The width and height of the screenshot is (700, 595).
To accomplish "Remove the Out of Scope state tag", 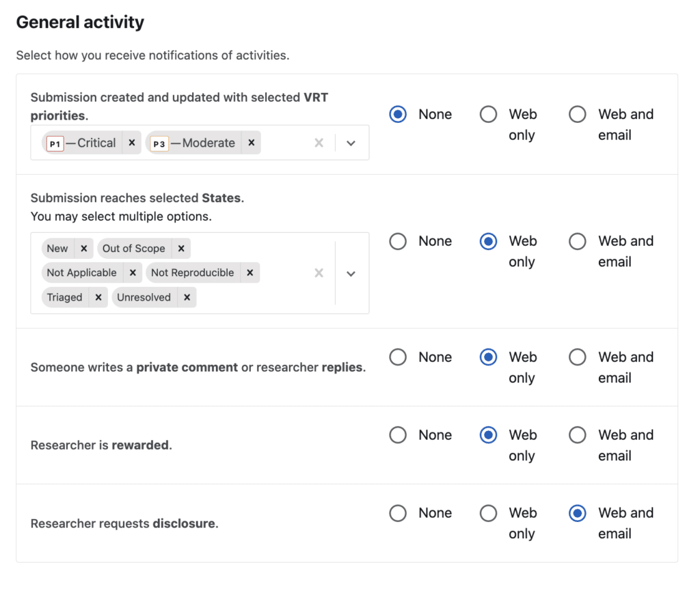I will coord(181,249).
